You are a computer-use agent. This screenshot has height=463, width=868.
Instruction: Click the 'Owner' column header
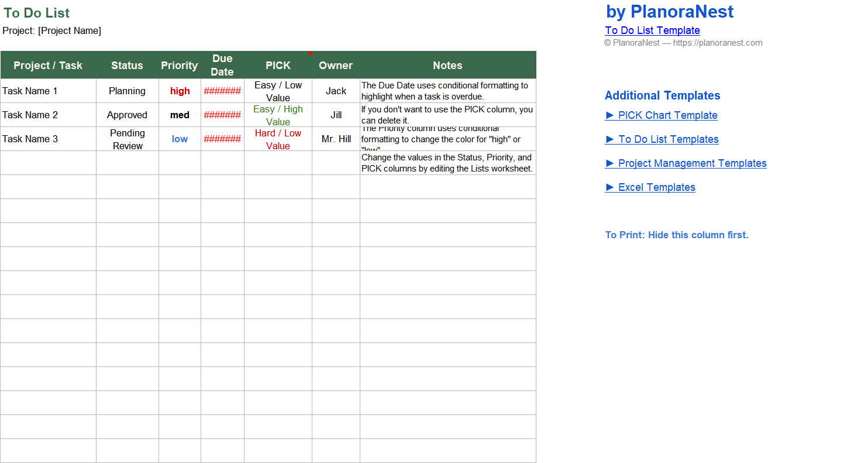pos(336,65)
